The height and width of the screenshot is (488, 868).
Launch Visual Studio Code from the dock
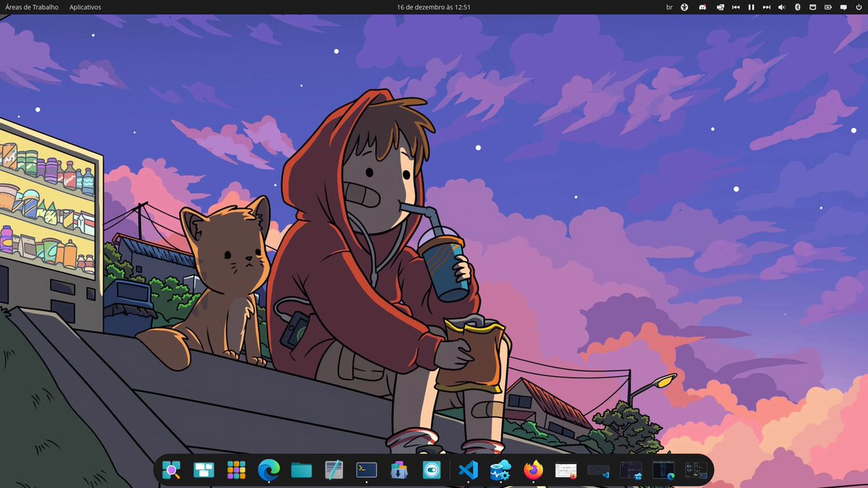(x=468, y=471)
